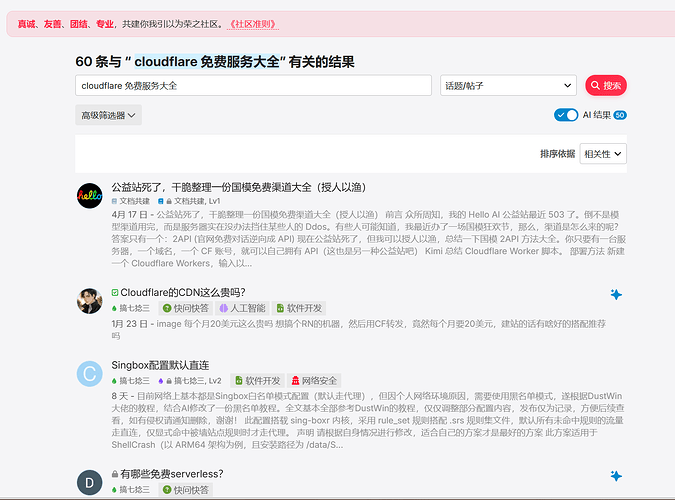
Task: Select the 文档共建, Lv1 locked category tag
Action: click(x=189, y=201)
